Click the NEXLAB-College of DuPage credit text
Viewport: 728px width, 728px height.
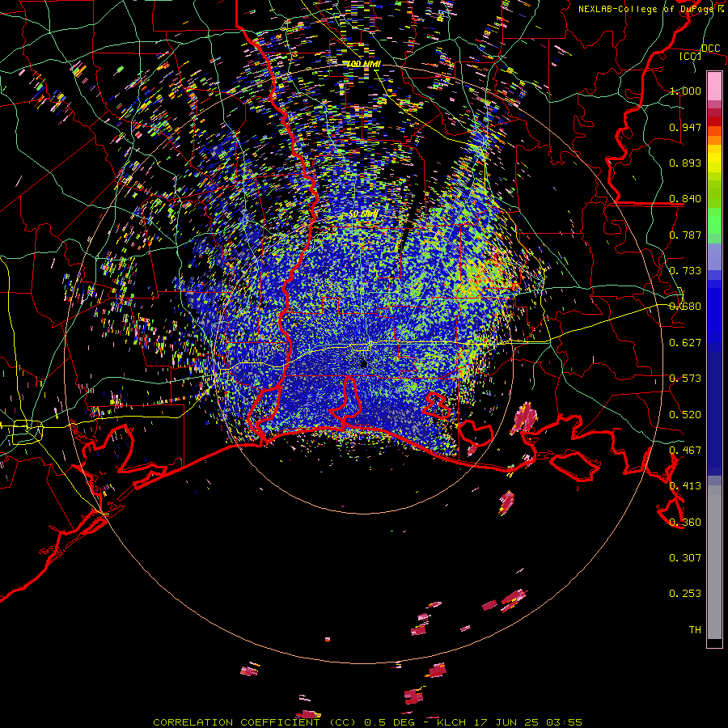click(x=645, y=9)
